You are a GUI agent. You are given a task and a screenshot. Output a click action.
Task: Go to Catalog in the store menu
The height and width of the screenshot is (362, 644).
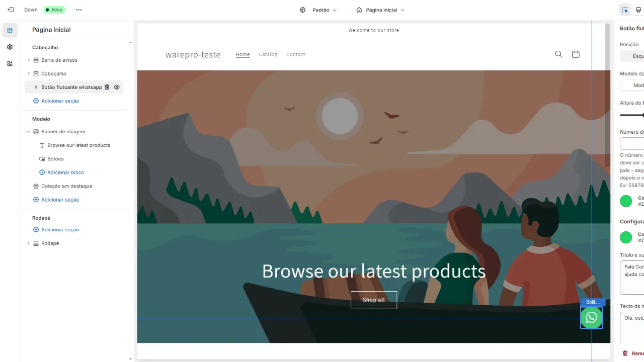[268, 54]
